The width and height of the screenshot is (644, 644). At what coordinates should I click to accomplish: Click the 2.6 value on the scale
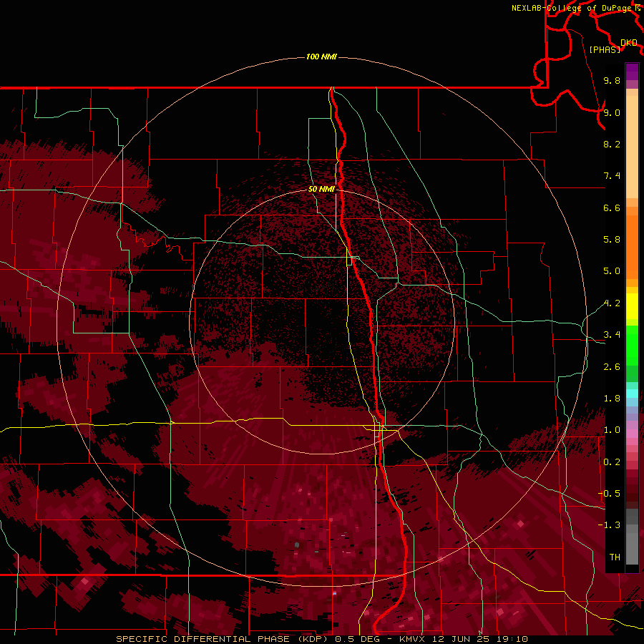click(612, 367)
